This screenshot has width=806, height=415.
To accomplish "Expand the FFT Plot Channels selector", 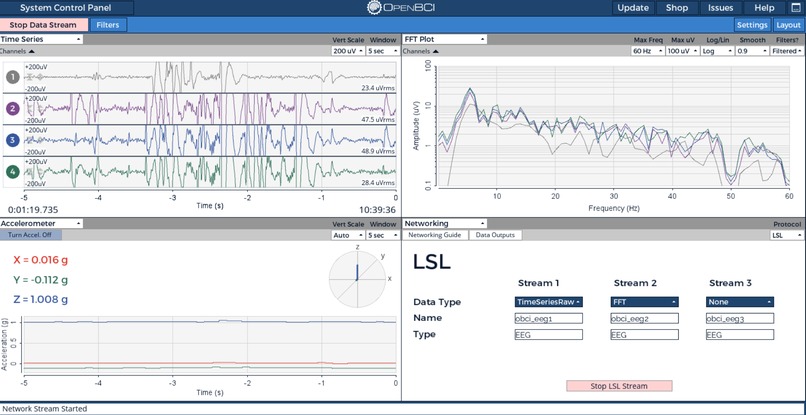I will [x=420, y=51].
